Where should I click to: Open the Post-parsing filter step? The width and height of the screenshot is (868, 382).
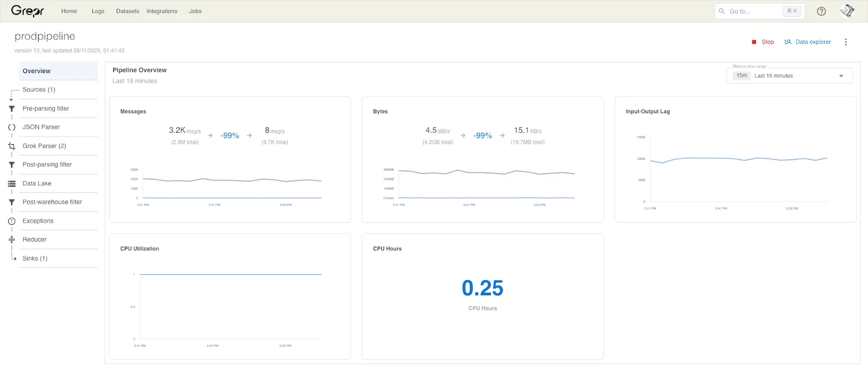(x=58, y=165)
